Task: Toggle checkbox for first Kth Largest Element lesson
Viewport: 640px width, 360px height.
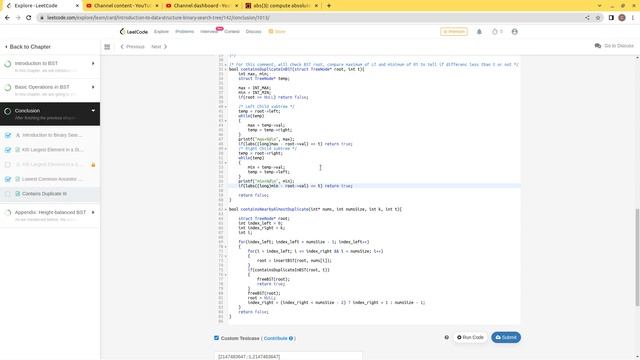Action: click(x=8, y=150)
